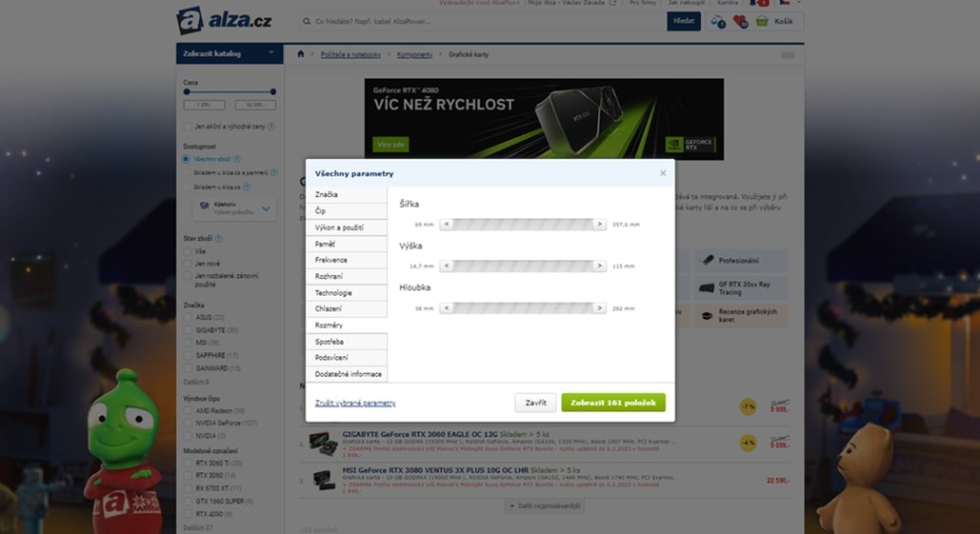
Task: Click the right arrow of the Výška slider
Action: [599, 267]
